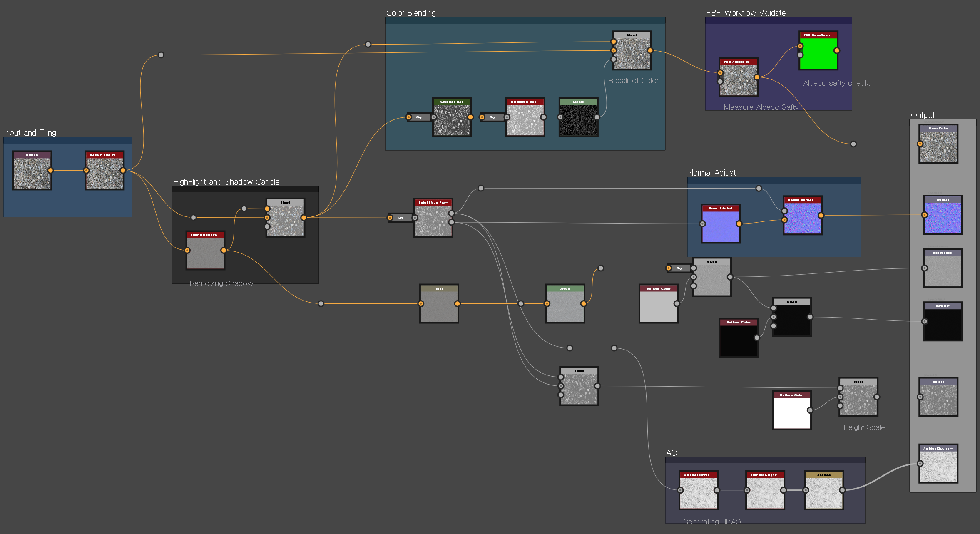Click the Normal Adjust frame header bar
The height and width of the screenshot is (534, 980).
774,181
